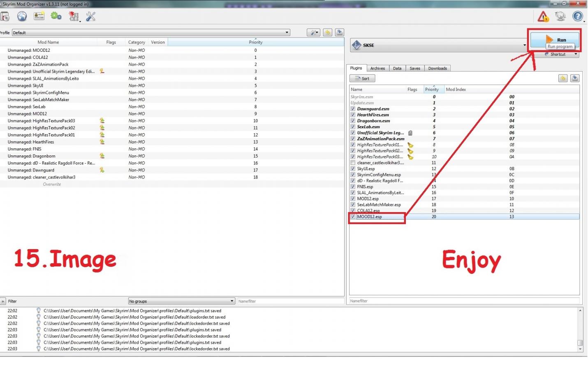Viewport: 588px width, 370px height.
Task: Click the flag icon on Dawnguard mod row
Action: click(102, 170)
